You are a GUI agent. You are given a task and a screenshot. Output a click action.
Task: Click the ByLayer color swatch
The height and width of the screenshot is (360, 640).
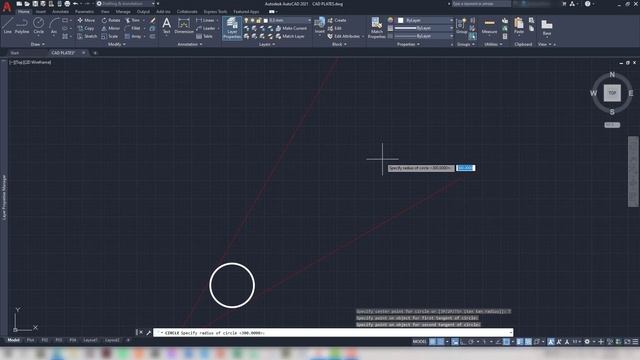(400, 20)
